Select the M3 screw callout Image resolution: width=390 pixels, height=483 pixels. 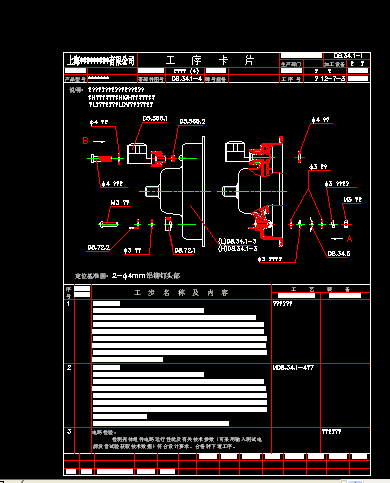tap(120, 203)
